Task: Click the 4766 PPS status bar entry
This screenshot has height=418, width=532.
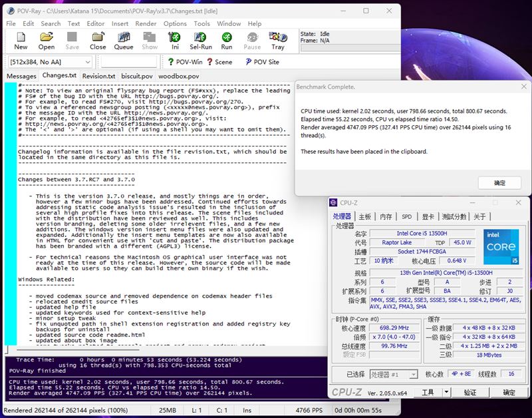Action: tap(309, 410)
